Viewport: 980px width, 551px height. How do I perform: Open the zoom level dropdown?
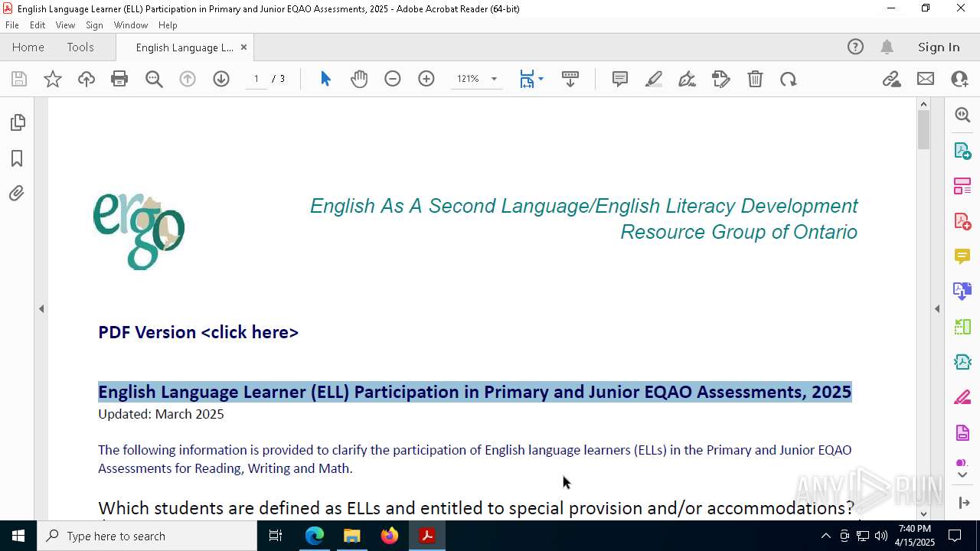click(494, 79)
